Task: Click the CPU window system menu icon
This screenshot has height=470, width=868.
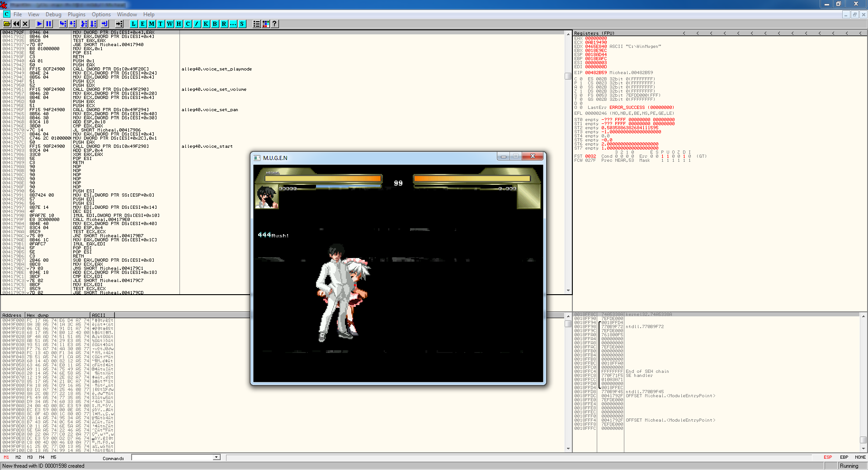Action: point(6,14)
